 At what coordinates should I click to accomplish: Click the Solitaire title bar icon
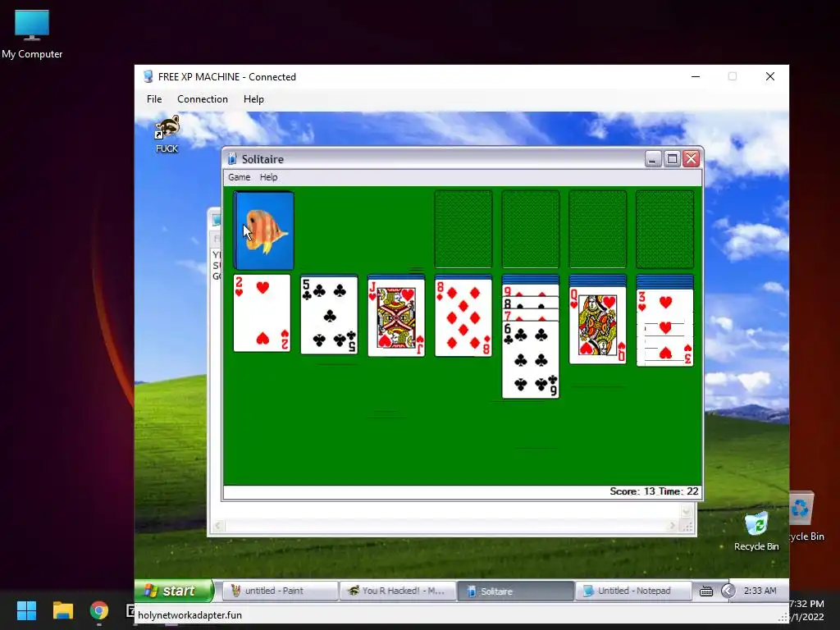tap(232, 159)
